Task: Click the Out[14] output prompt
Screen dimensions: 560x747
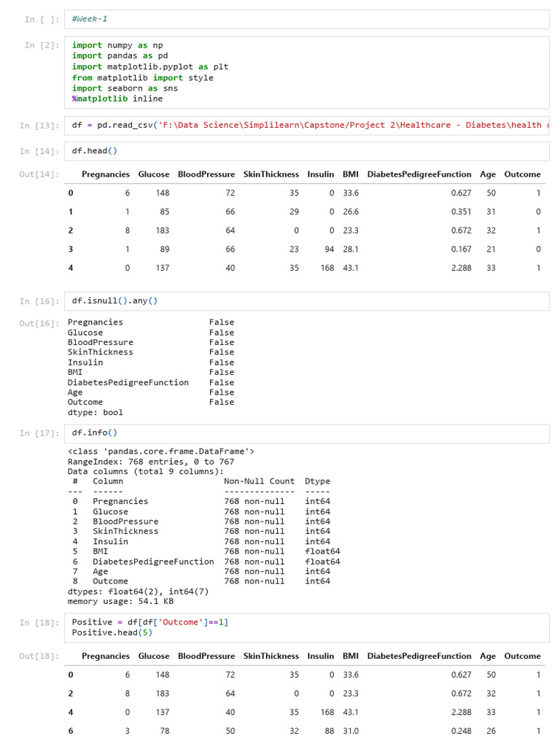Action: (x=39, y=175)
